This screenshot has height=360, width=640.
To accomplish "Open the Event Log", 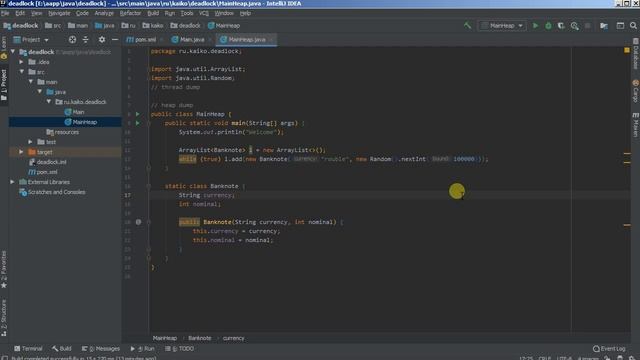I will click(x=609, y=349).
